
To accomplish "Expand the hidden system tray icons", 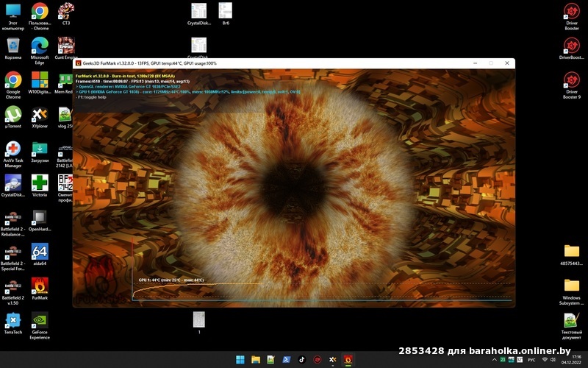I will coord(494,360).
